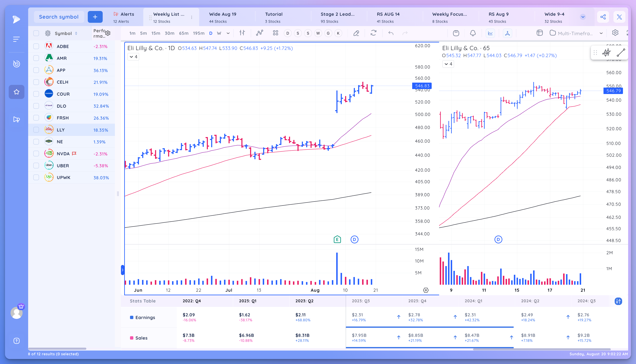The image size is (636, 364).
Task: Open the Multi-Timeframe layout dropdown
Action: coord(577,33)
